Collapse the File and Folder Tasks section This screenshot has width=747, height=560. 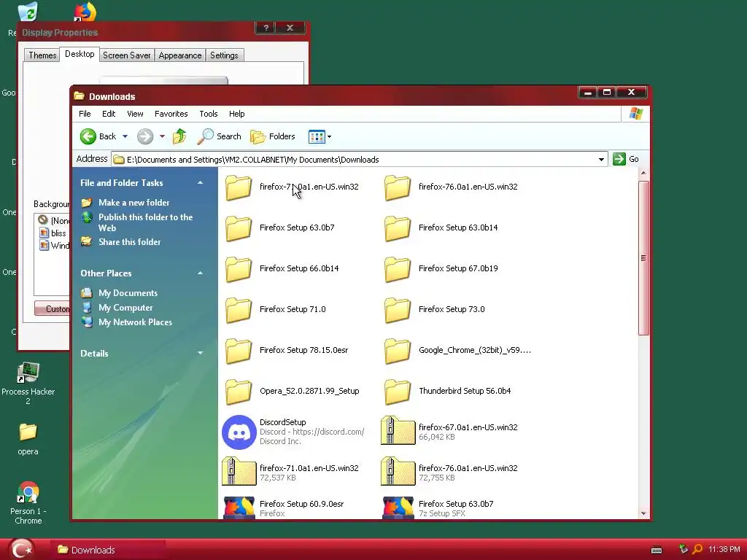click(x=200, y=183)
